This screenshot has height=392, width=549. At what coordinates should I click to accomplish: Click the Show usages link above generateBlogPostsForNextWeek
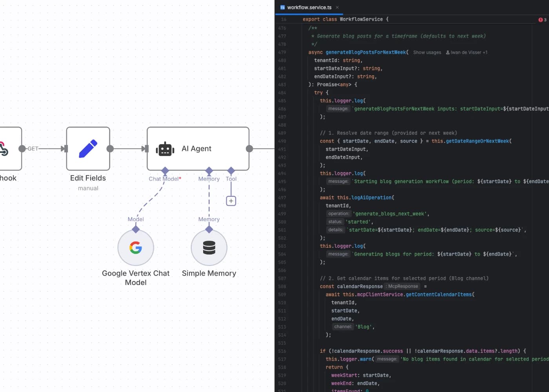tap(427, 52)
